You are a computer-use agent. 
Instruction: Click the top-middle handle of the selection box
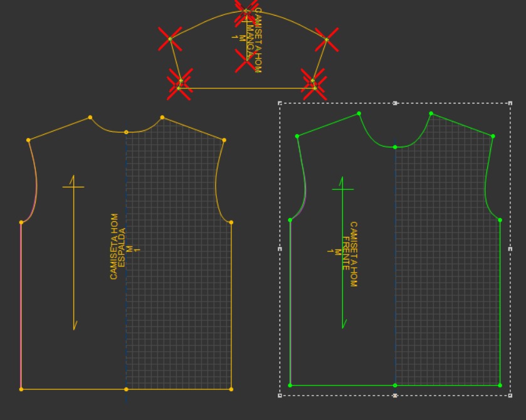395,103
